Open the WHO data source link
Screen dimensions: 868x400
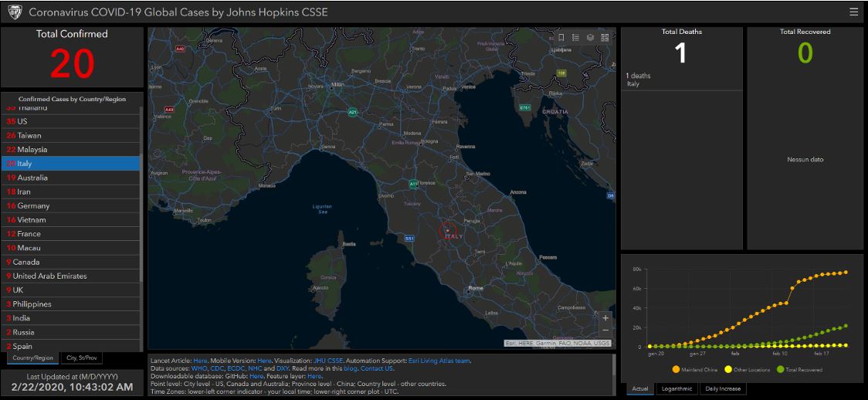pyautogui.click(x=199, y=368)
